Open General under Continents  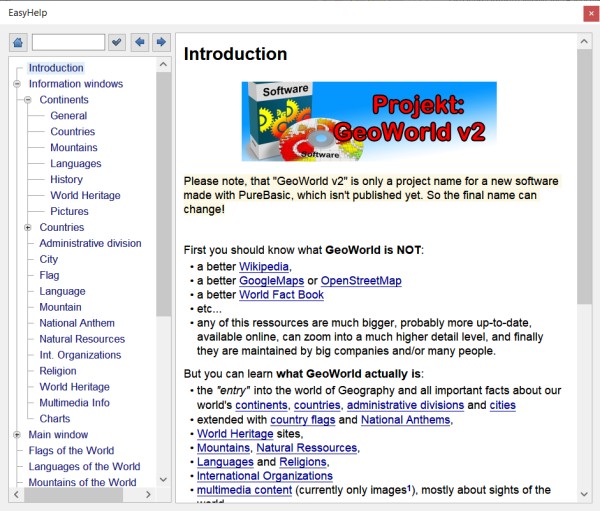[x=68, y=116]
